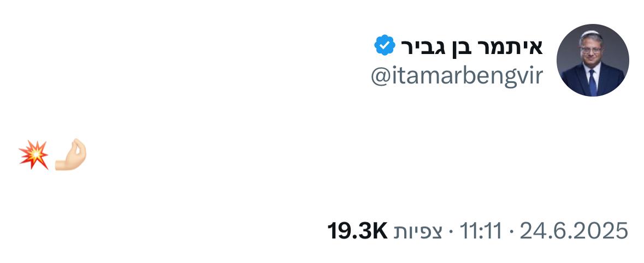Click the collision explosion emoji
Viewport: 644px width, 263px height.
[x=33, y=155]
